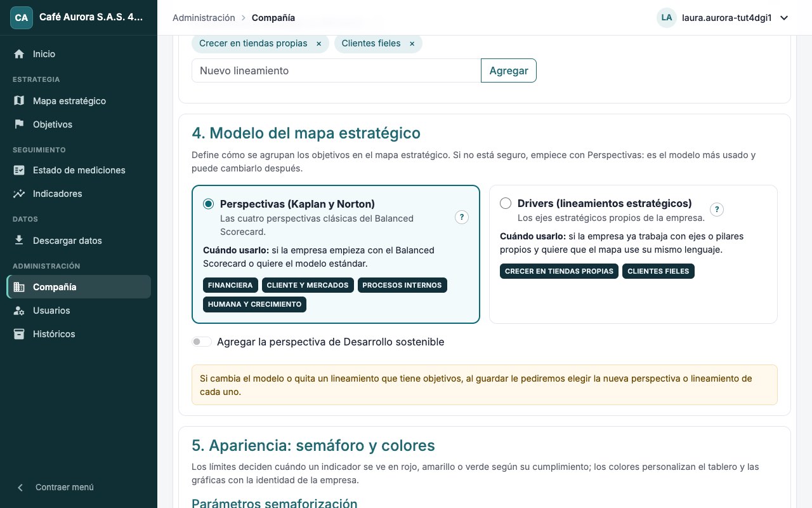
Task: Open the Objetivos section
Action: [x=79, y=124]
